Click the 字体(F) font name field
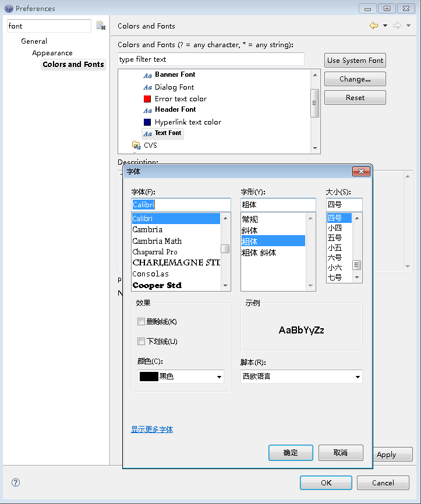Screen dimensions: 421x504 pyautogui.click(x=181, y=205)
